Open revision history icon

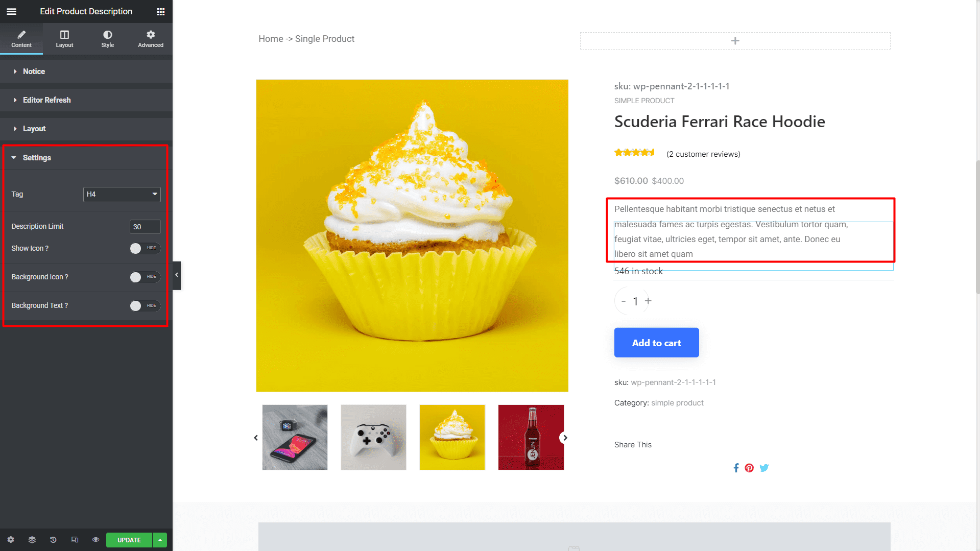click(53, 540)
